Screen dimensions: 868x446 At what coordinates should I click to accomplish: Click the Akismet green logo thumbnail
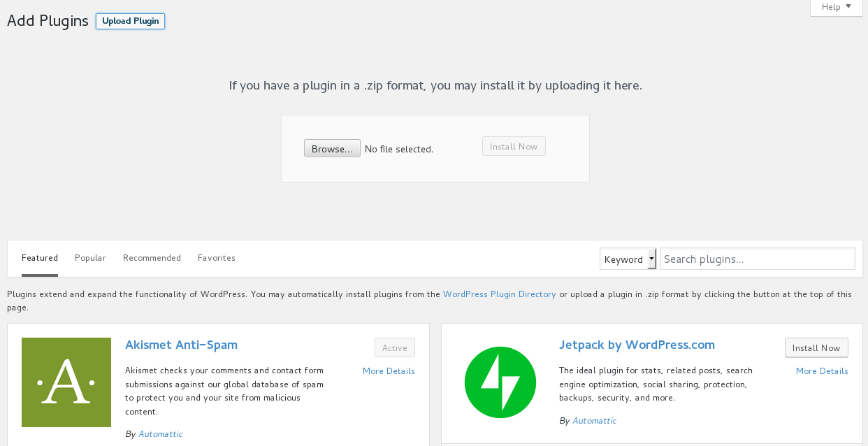coord(66,382)
